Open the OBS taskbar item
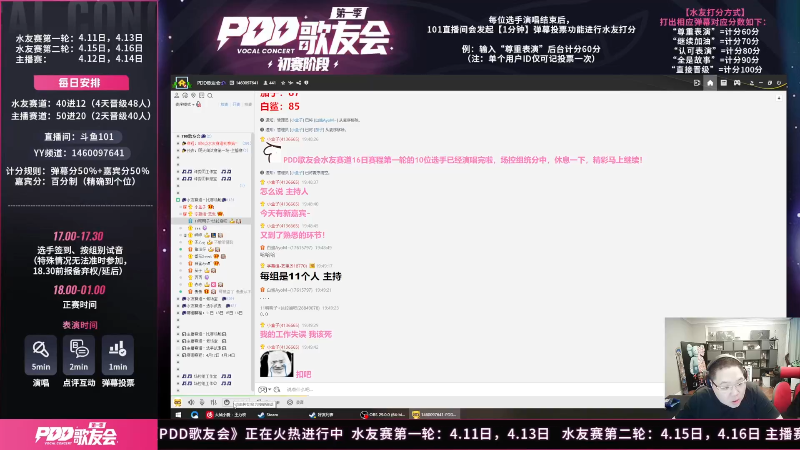 [382, 415]
